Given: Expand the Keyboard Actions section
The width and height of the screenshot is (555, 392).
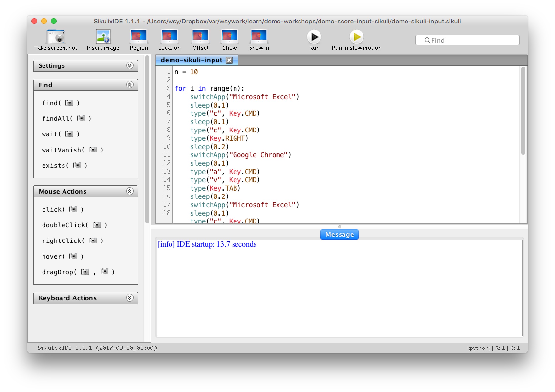Looking at the screenshot, I should (x=130, y=298).
